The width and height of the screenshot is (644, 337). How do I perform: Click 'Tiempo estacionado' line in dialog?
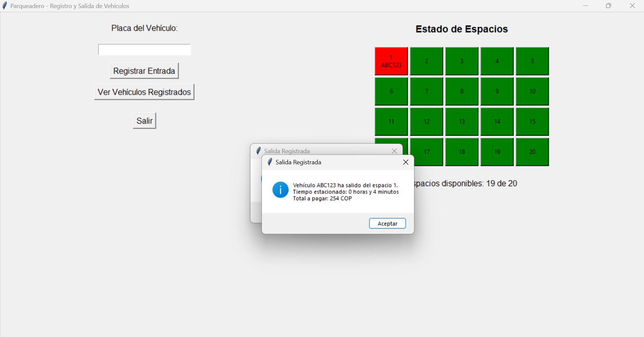tap(346, 192)
